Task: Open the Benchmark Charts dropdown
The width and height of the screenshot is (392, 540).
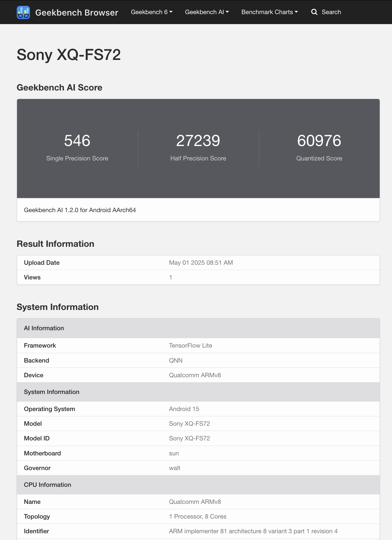Action: [x=270, y=12]
